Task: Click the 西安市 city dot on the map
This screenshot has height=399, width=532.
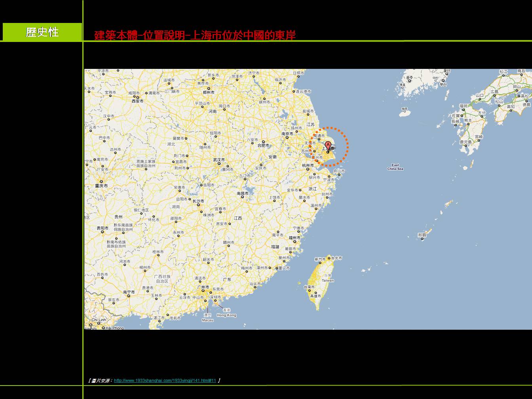Action: point(137,97)
